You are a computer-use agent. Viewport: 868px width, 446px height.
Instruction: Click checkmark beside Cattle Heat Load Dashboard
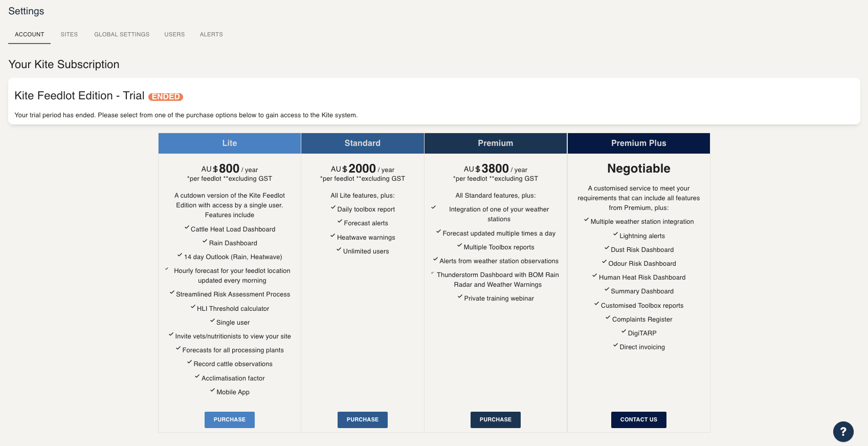pos(187,228)
